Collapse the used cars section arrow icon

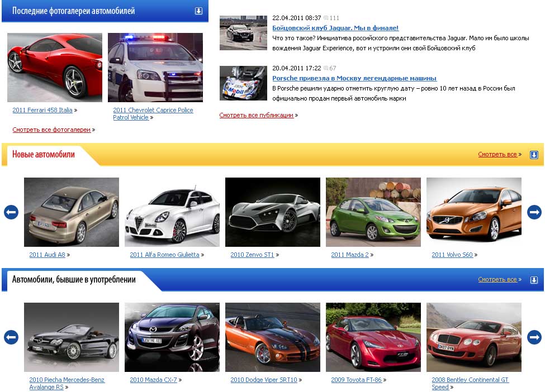(x=534, y=280)
